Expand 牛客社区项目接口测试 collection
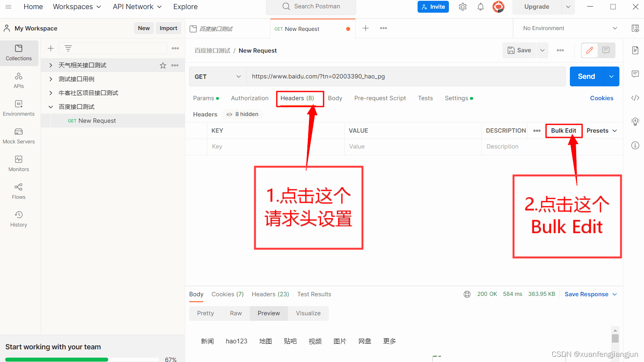The image size is (644, 362). pyautogui.click(x=51, y=93)
